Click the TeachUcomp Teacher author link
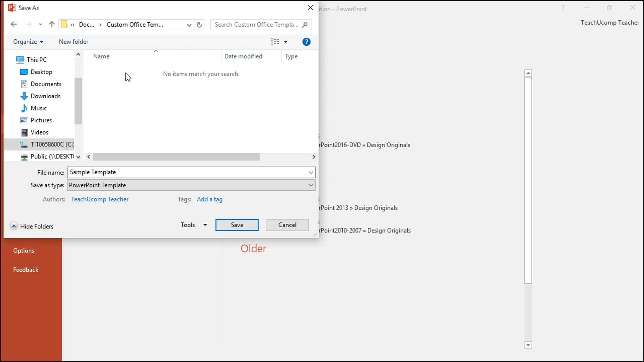The height and width of the screenshot is (362, 644). (x=100, y=199)
